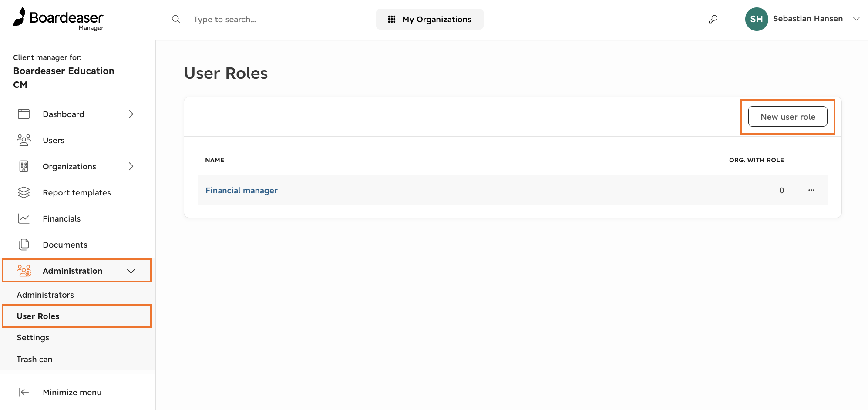
Task: Click the SH user avatar
Action: click(757, 19)
